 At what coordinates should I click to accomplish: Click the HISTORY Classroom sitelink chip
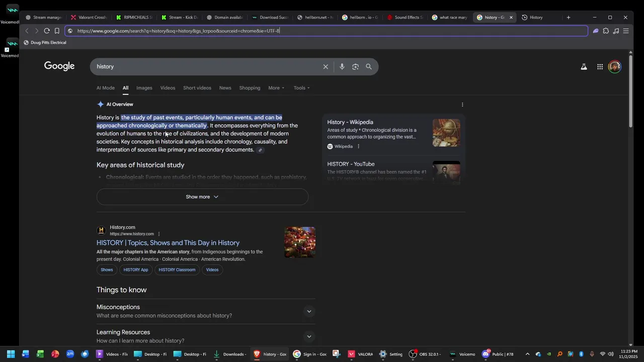click(177, 270)
